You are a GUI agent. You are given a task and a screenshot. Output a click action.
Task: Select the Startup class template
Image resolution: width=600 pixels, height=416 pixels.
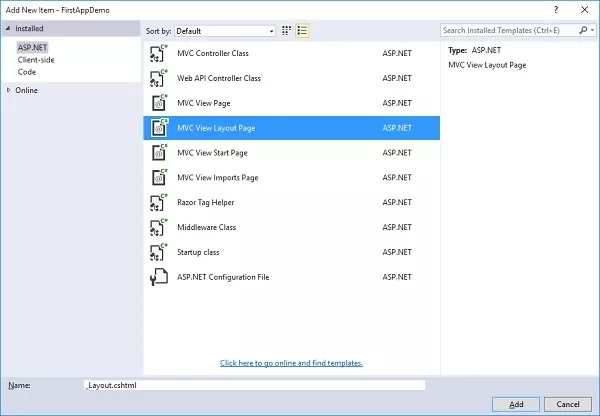click(x=292, y=252)
